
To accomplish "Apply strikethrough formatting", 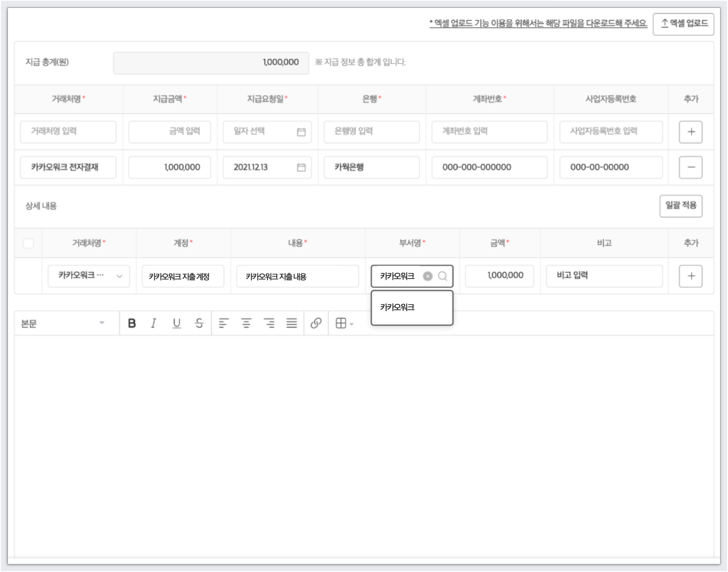I will pos(199,323).
